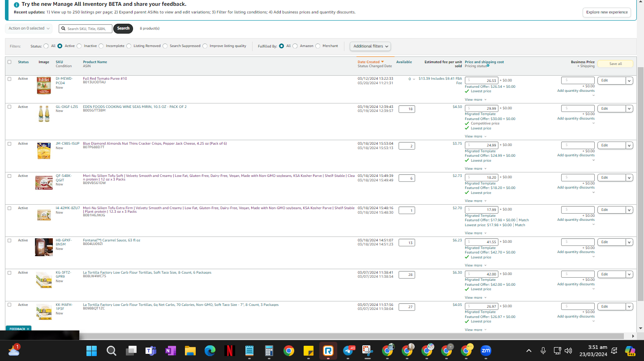Check the Eden Foods Mirin row checkbox
This screenshot has width=644, height=361.
click(x=9, y=107)
